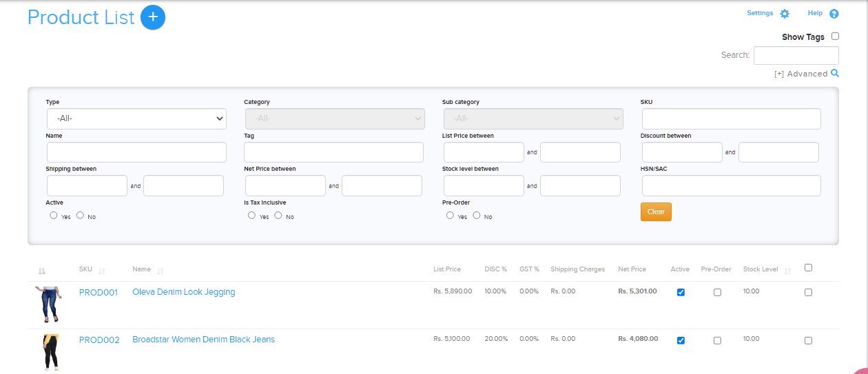Focus the Shipping minimum field
Image resolution: width=868 pixels, height=374 pixels.
pos(87,186)
